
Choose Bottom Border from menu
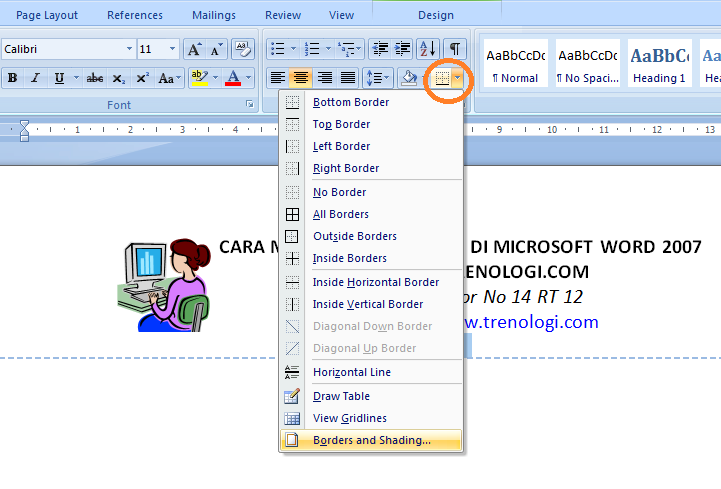point(371,102)
